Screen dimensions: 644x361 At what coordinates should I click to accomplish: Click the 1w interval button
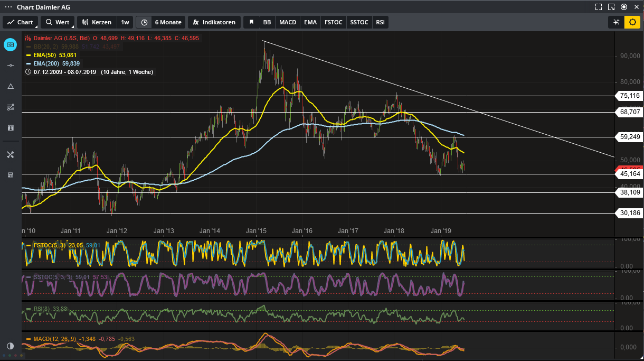(x=125, y=22)
